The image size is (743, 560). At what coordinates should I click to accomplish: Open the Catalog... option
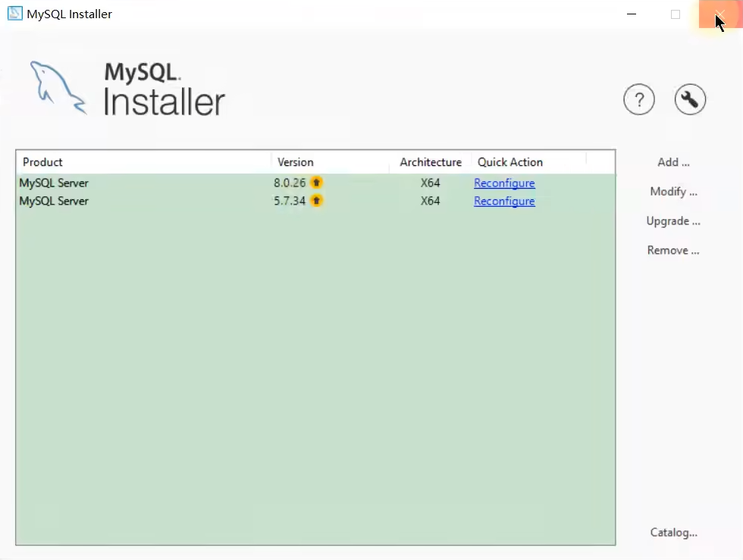(673, 533)
